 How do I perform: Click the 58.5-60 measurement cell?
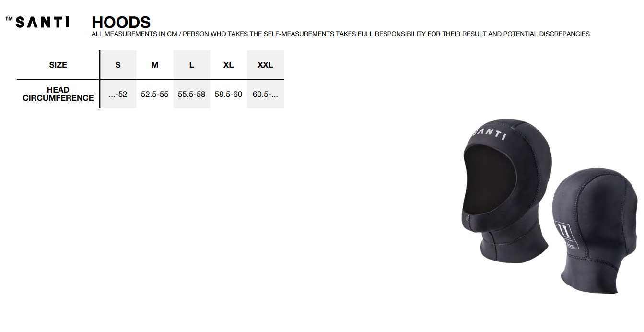tap(228, 94)
